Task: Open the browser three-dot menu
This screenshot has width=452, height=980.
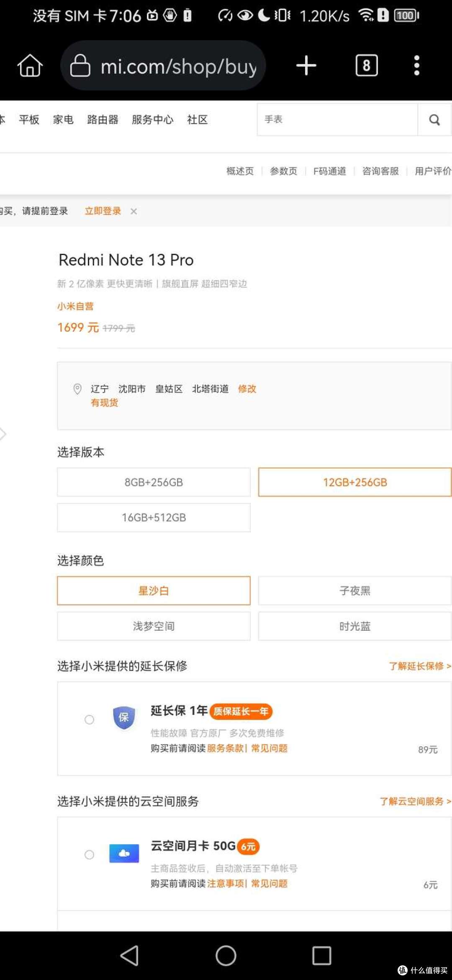Action: coord(416,65)
